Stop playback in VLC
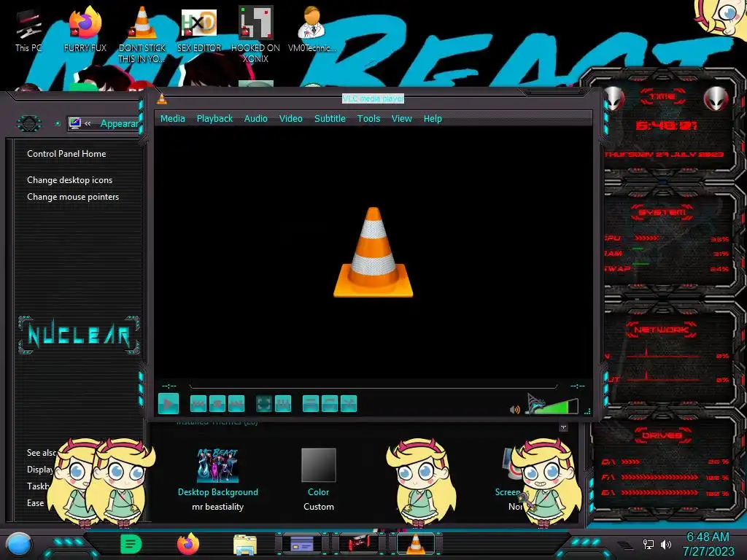Image resolution: width=747 pixels, height=560 pixels. [x=217, y=404]
